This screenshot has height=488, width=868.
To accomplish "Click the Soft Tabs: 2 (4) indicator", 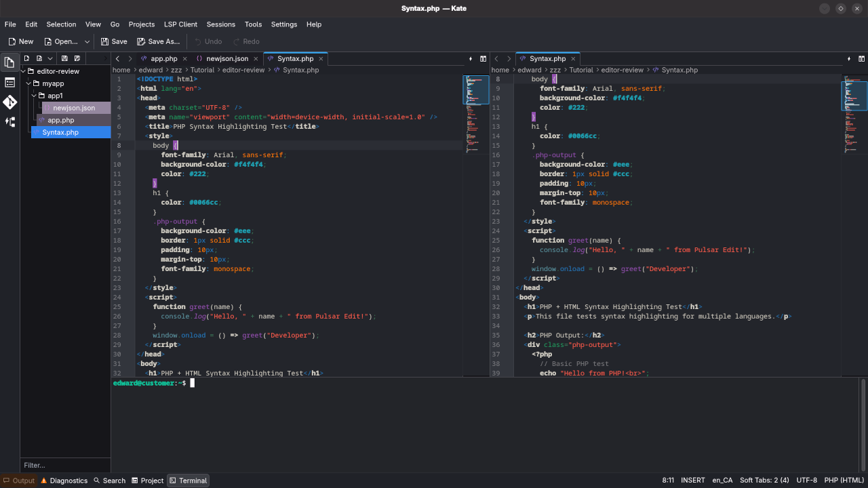I will pos(764,481).
